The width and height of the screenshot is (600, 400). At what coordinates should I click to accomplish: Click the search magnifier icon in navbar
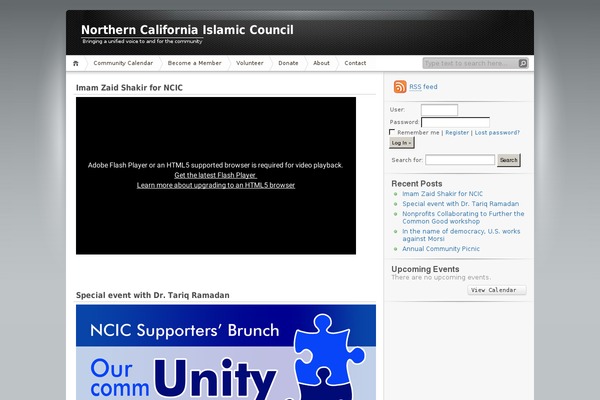point(523,63)
